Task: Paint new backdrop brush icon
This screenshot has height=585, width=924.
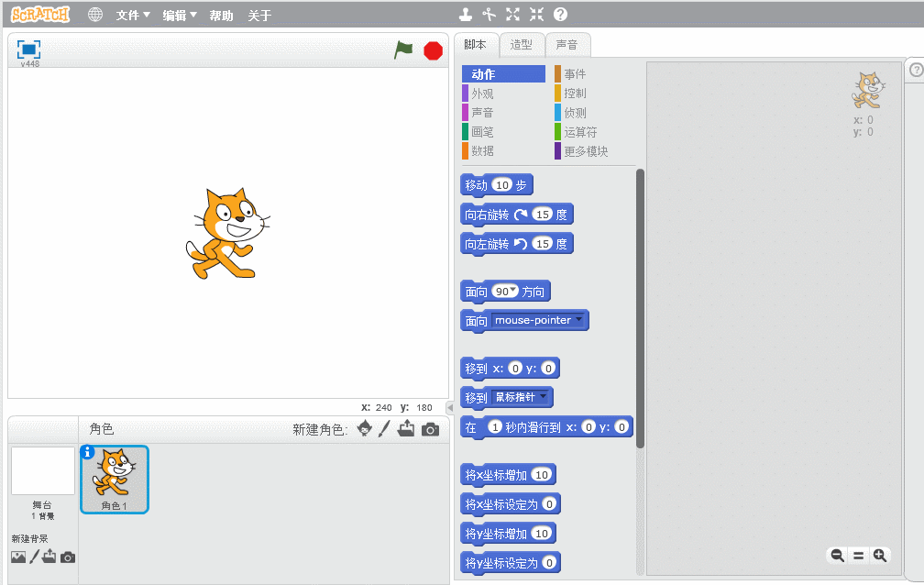Action: (x=34, y=557)
